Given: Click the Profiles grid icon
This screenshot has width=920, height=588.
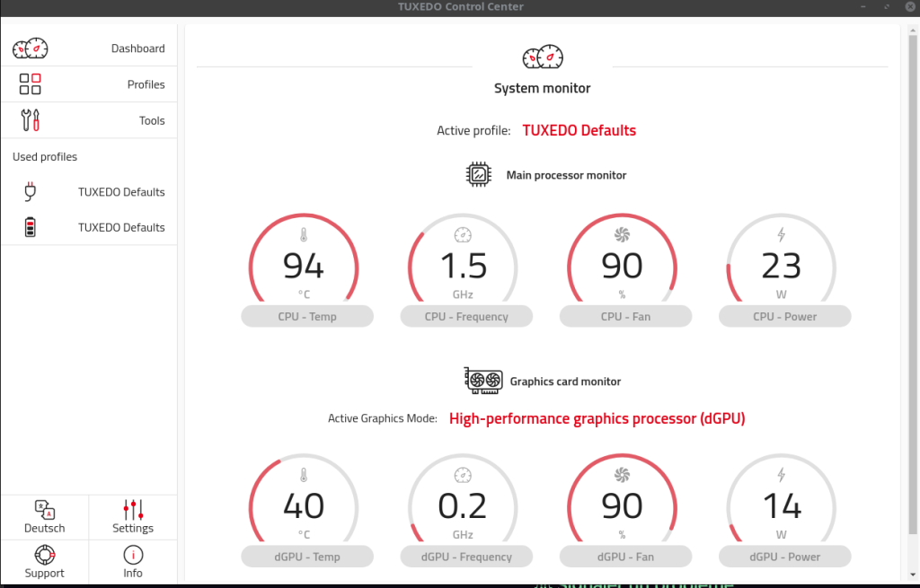Looking at the screenshot, I should coord(30,84).
